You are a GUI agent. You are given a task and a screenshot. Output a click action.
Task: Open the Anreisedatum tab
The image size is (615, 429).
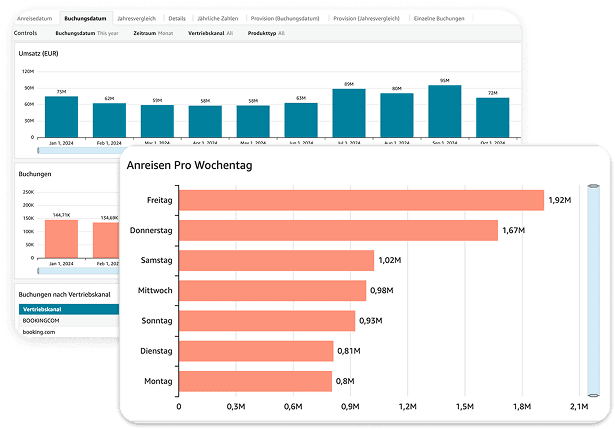35,19
